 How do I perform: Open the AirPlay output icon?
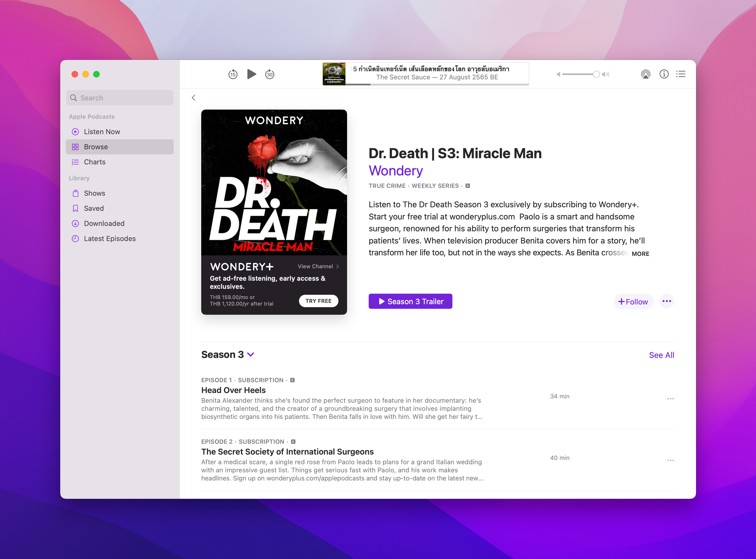point(646,74)
